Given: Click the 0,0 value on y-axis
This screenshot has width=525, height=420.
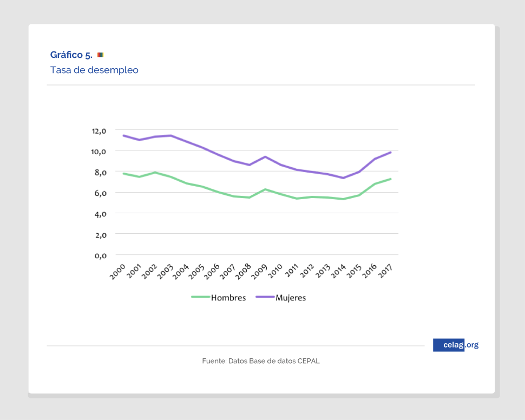Looking at the screenshot, I should click(x=100, y=255).
